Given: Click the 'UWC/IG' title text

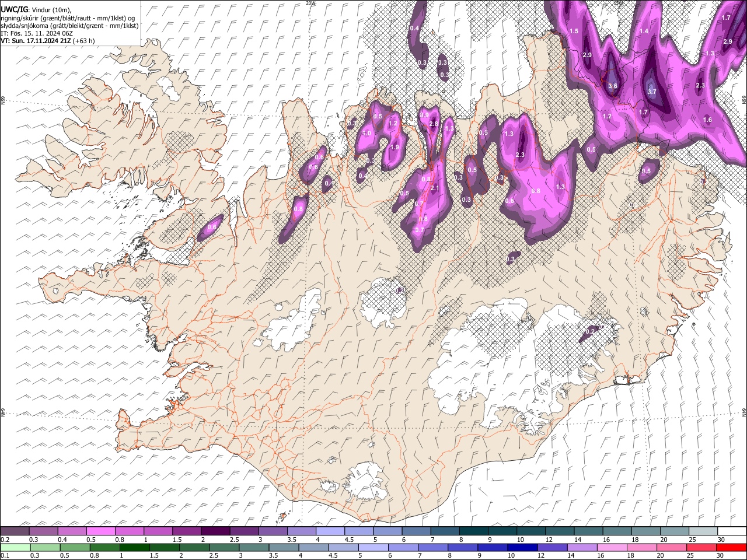Looking at the screenshot, I should click(14, 9).
